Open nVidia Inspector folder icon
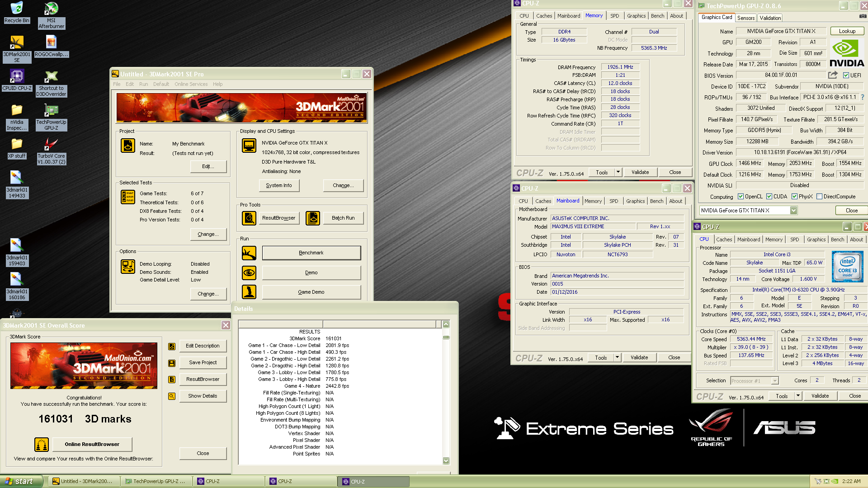The width and height of the screenshot is (868, 488). click(x=17, y=117)
